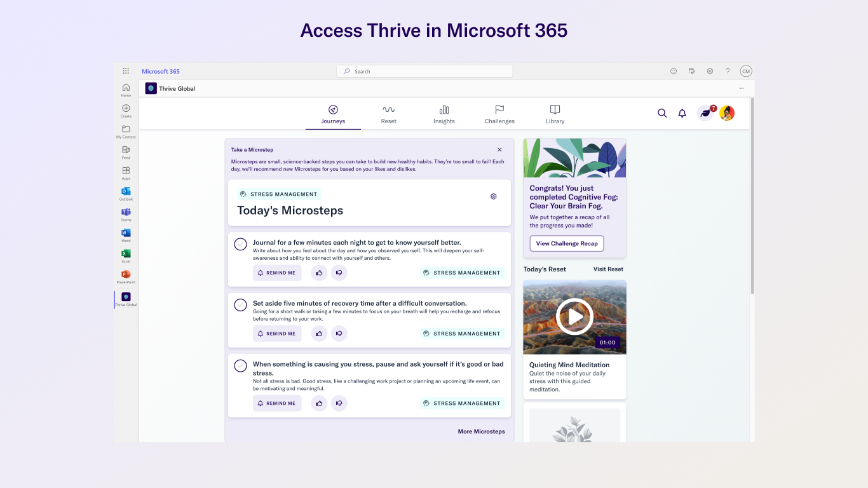Click the Quieting Mind Meditation title

(x=569, y=365)
